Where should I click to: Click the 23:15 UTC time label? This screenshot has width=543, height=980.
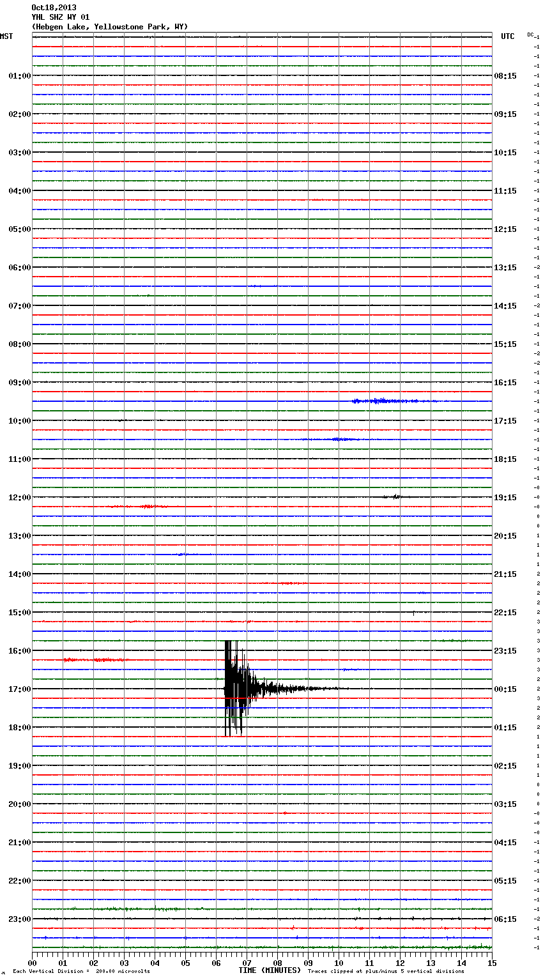coord(505,651)
